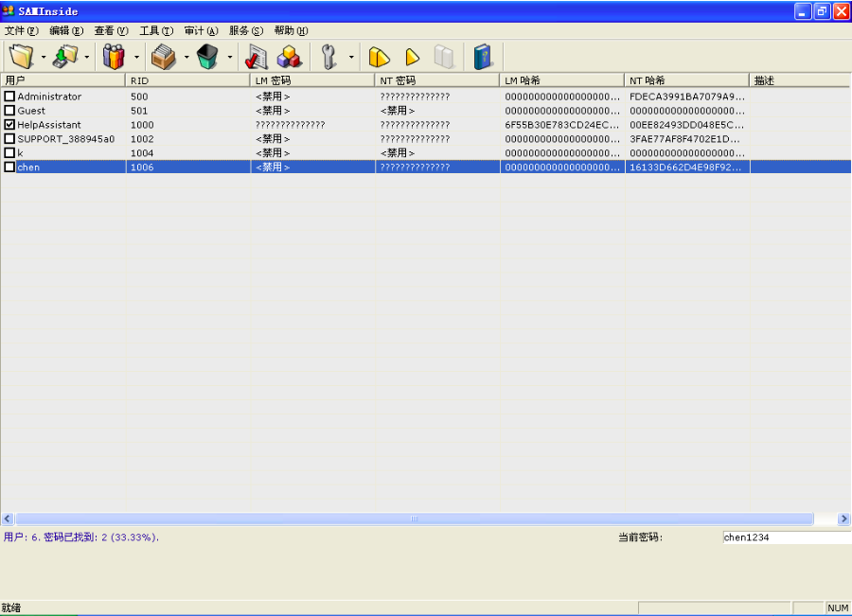Sort by the NT 哈希 column header
The height and width of the screenshot is (616, 852).
coord(687,80)
